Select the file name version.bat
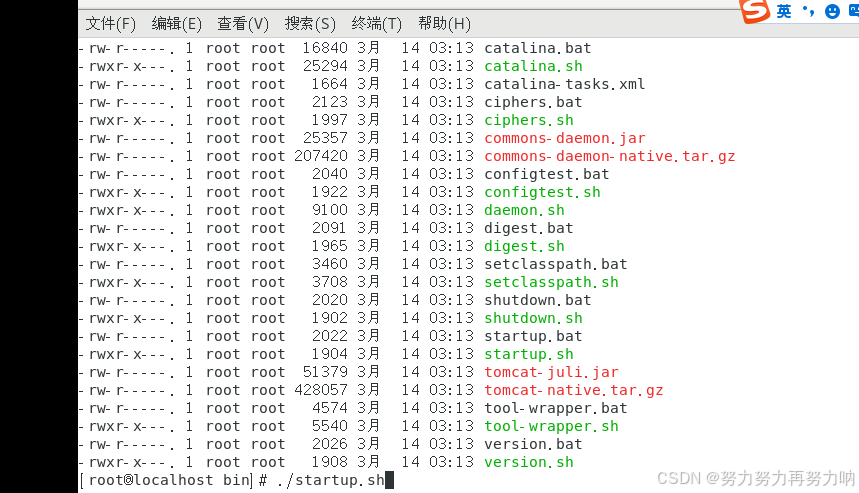 click(533, 444)
